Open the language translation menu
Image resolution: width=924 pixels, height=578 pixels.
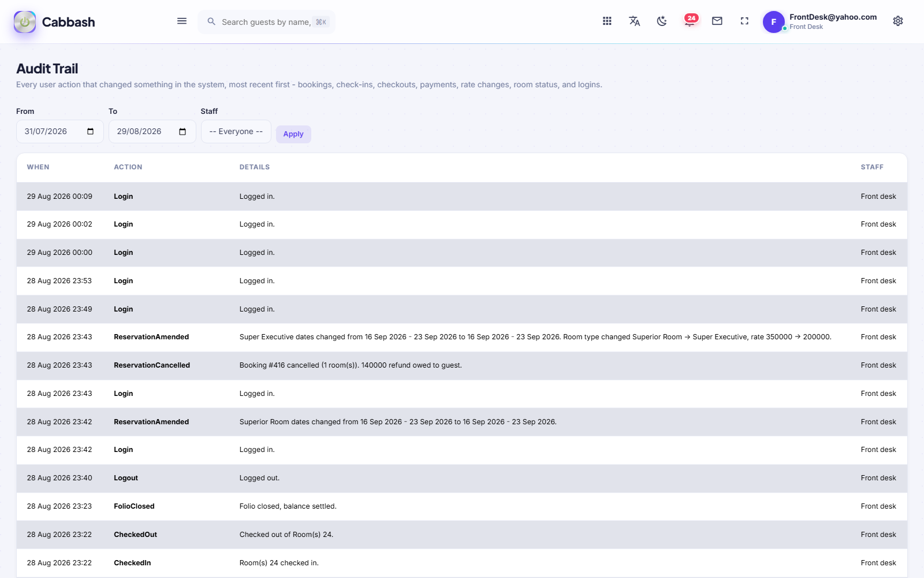634,21
